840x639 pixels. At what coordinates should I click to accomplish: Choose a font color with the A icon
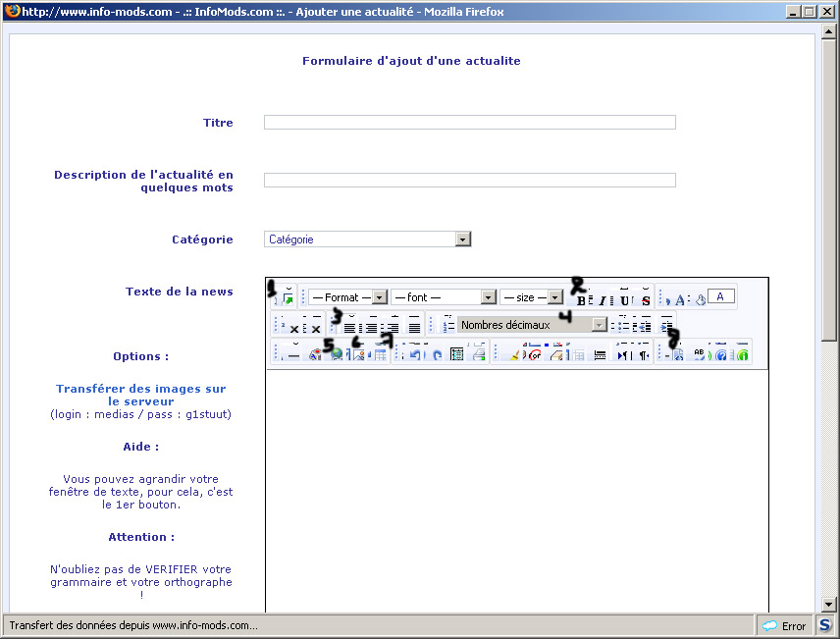pos(679,299)
